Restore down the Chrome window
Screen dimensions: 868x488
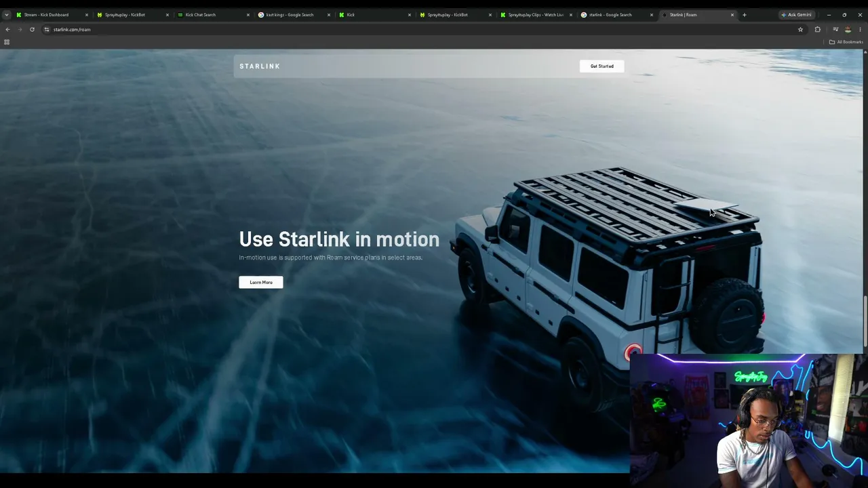pos(844,15)
